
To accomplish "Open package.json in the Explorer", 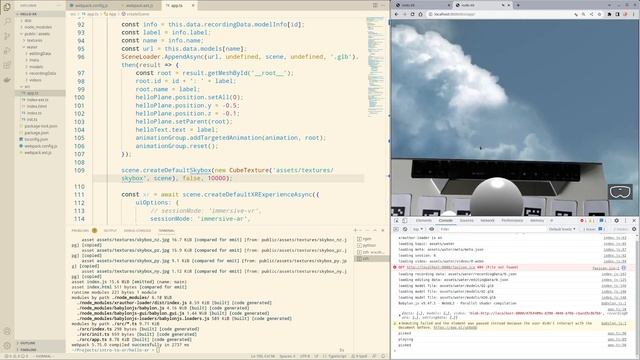I will tap(36, 133).
